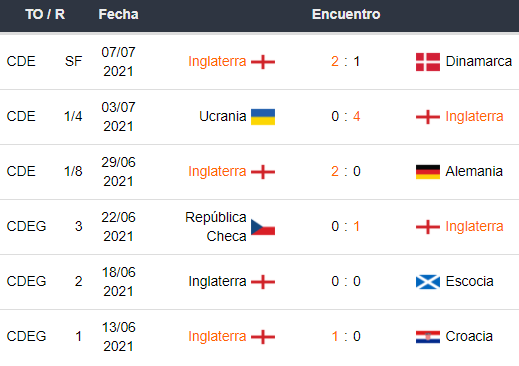The width and height of the screenshot is (519, 366).
Task: Click the Encuentro column header
Action: point(346,14)
